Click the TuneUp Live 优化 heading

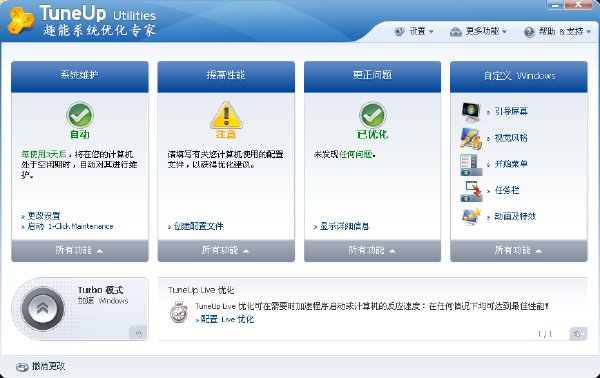coord(201,290)
